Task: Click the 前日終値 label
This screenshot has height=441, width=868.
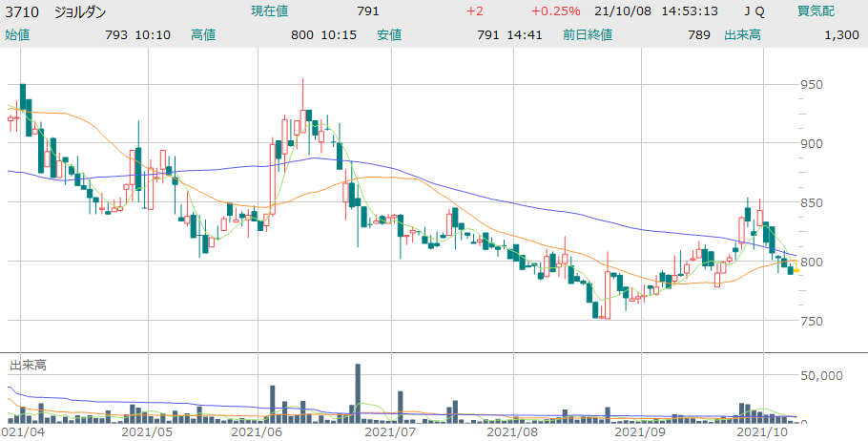Action: click(x=587, y=34)
